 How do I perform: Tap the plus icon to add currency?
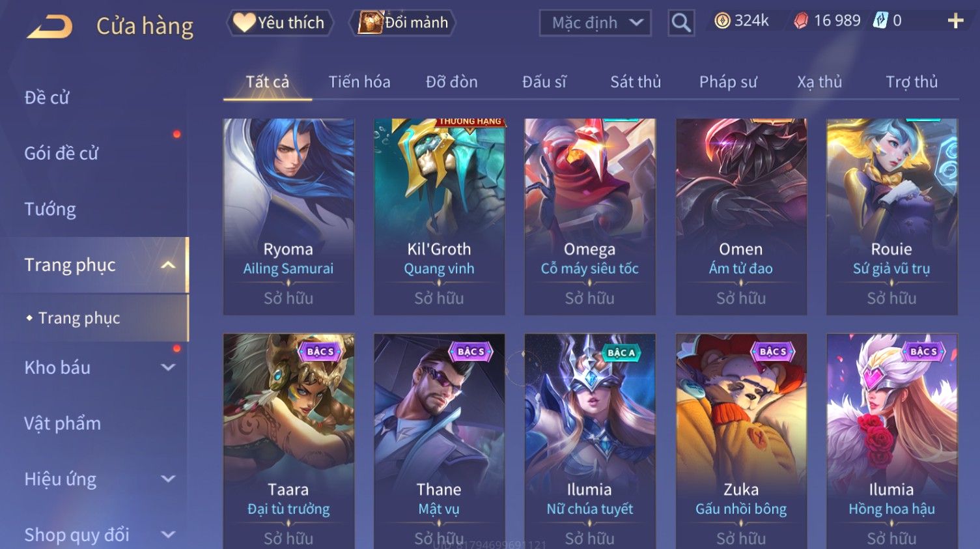point(955,21)
